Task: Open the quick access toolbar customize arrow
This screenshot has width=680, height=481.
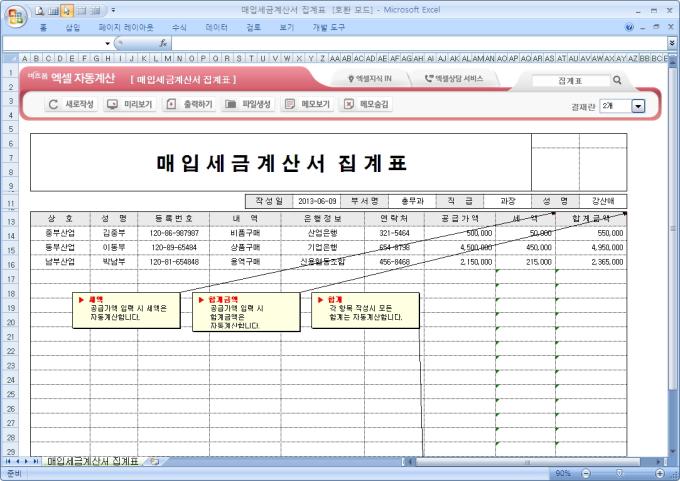Action: click(x=113, y=11)
